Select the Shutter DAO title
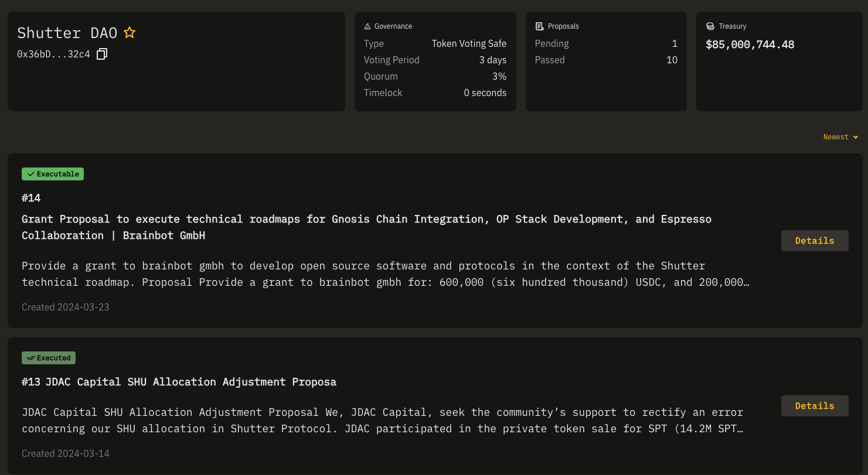The height and width of the screenshot is (475, 868). 67,33
